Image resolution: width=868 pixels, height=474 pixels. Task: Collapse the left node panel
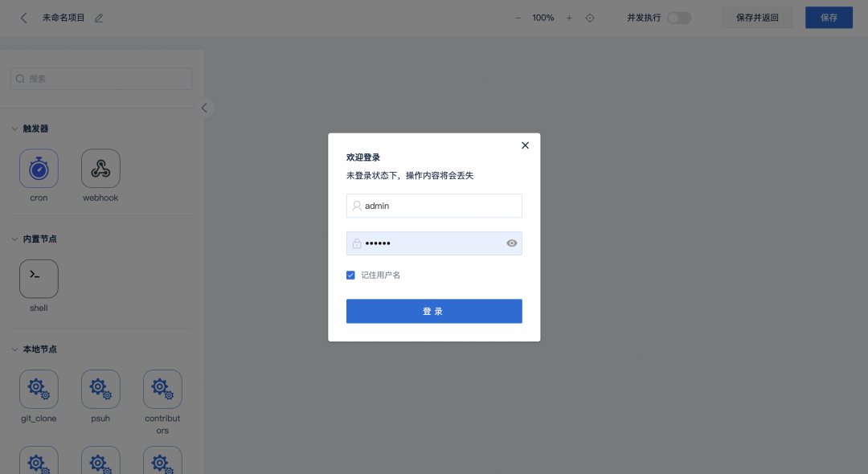[204, 108]
